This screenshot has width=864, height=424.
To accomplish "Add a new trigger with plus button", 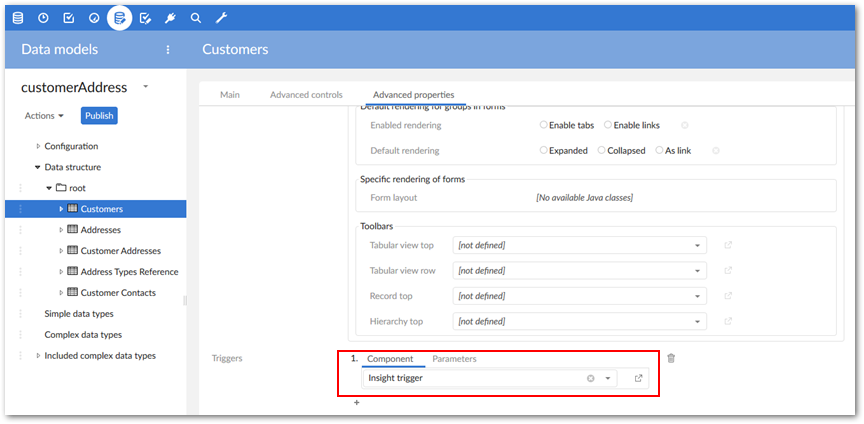I will 356,403.
